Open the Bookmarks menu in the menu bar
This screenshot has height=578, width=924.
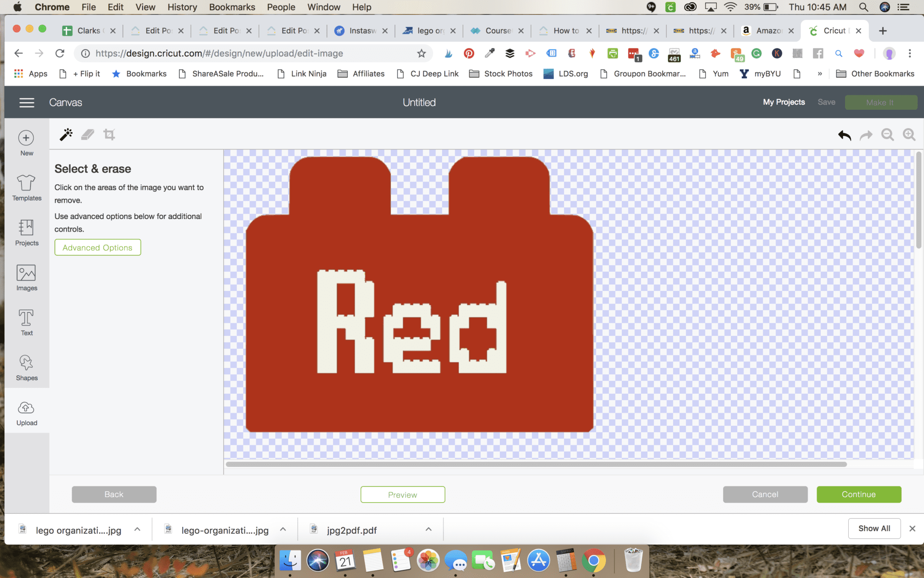[232, 7]
